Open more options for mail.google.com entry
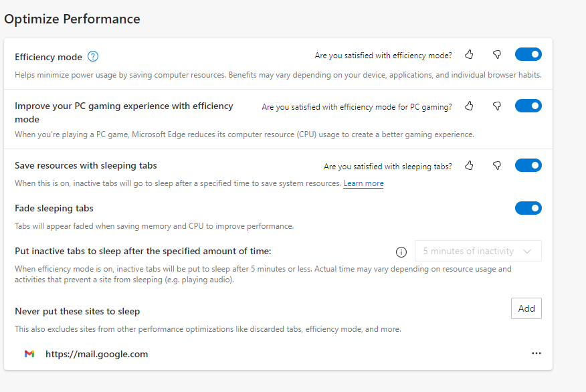 pyautogui.click(x=536, y=353)
